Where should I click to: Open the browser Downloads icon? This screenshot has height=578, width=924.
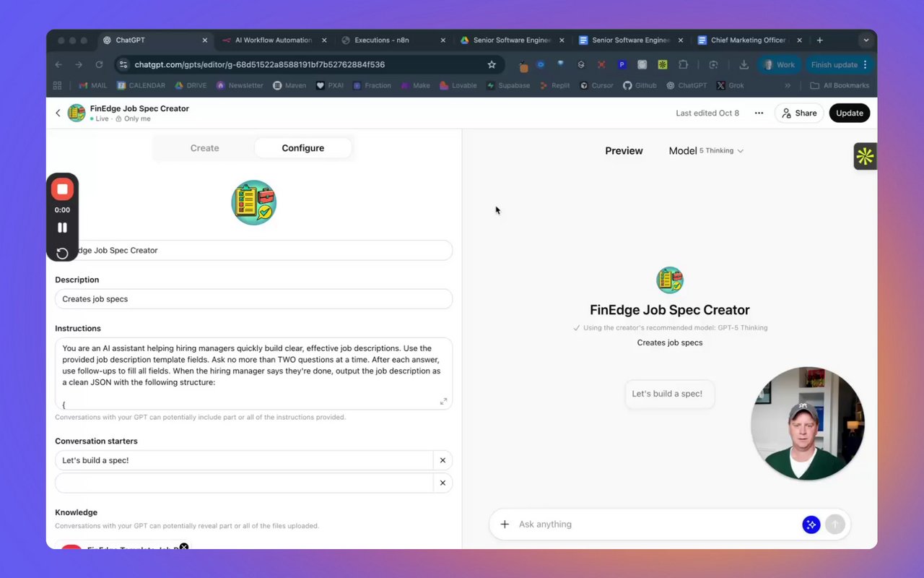tap(744, 65)
